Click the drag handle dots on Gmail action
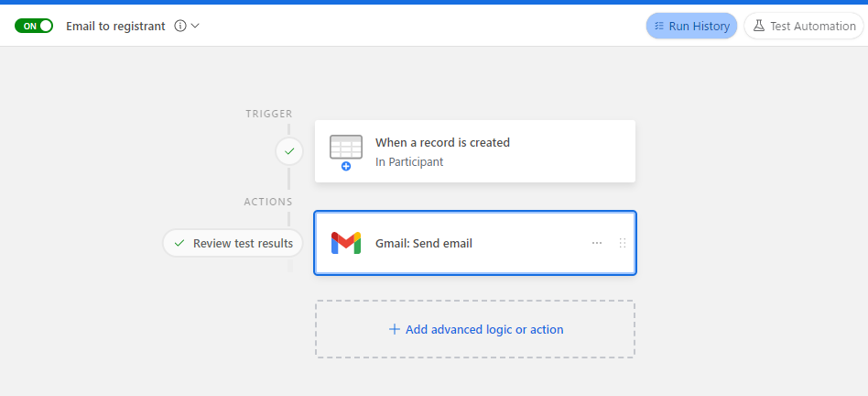868x396 pixels. [x=623, y=243]
